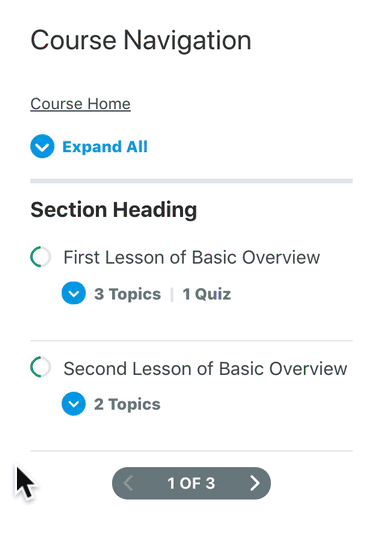Go to previous page with left arrow
386x552 pixels.
(129, 483)
